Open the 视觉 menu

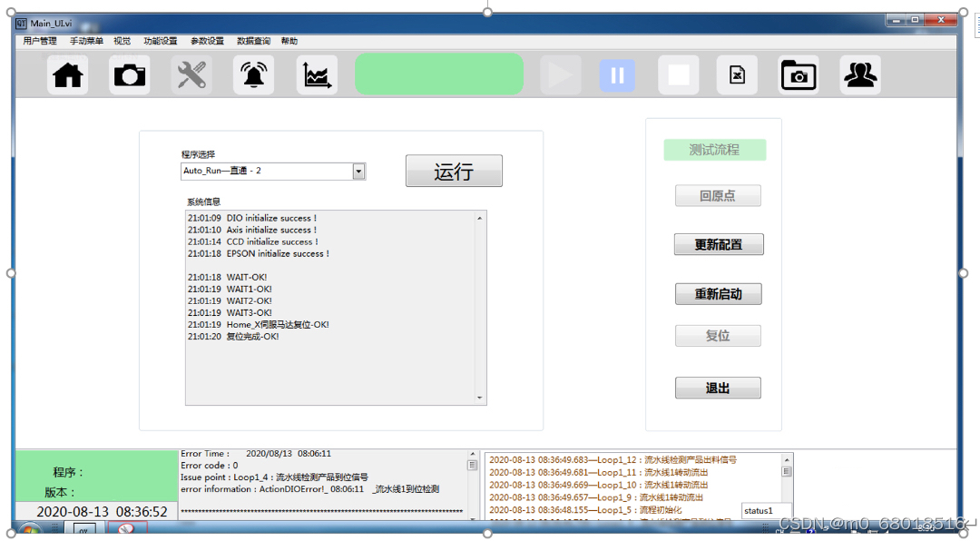click(122, 41)
